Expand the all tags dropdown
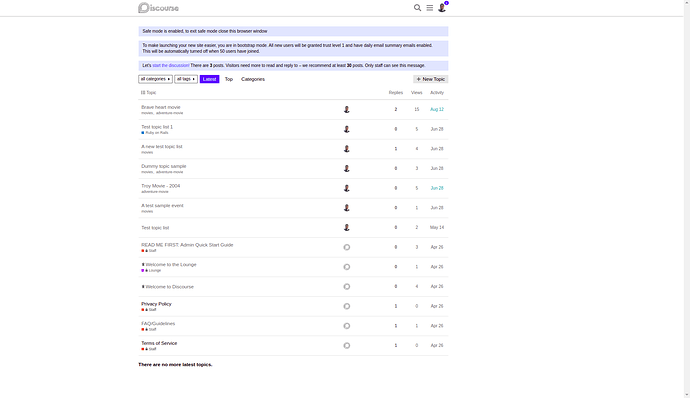690x398 pixels. point(186,79)
